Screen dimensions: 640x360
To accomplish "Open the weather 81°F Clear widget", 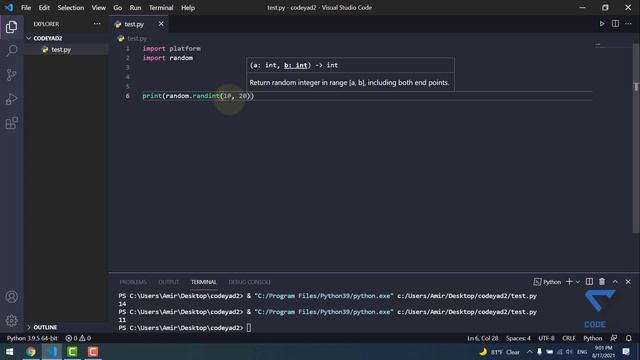I will pos(500,352).
